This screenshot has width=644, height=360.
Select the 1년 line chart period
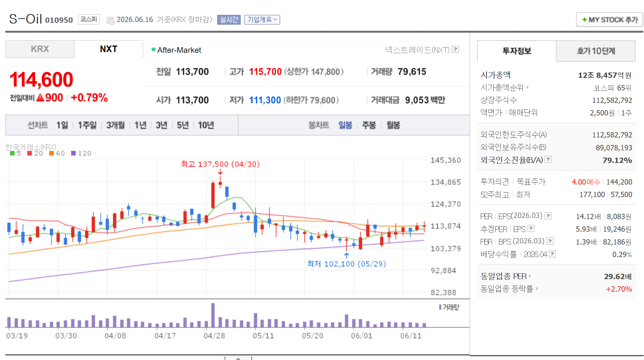pos(140,125)
